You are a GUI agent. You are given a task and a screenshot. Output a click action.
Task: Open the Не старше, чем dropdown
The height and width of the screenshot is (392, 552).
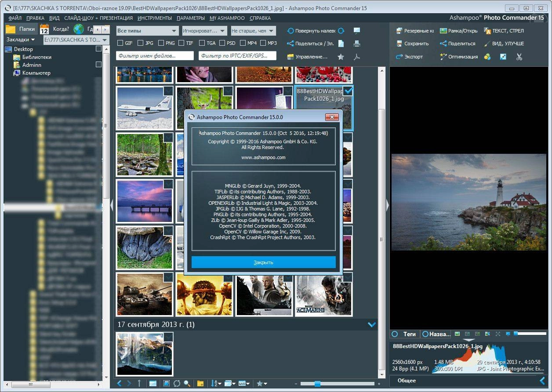pos(253,31)
